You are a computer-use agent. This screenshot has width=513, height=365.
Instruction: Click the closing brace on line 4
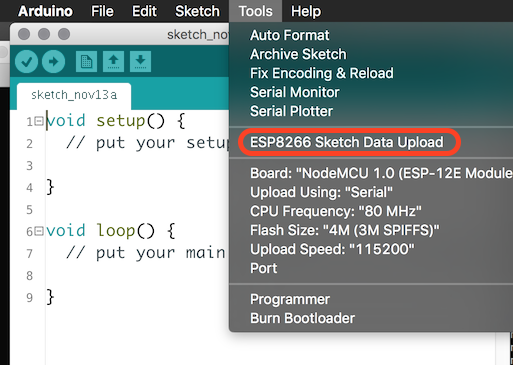coord(50,187)
